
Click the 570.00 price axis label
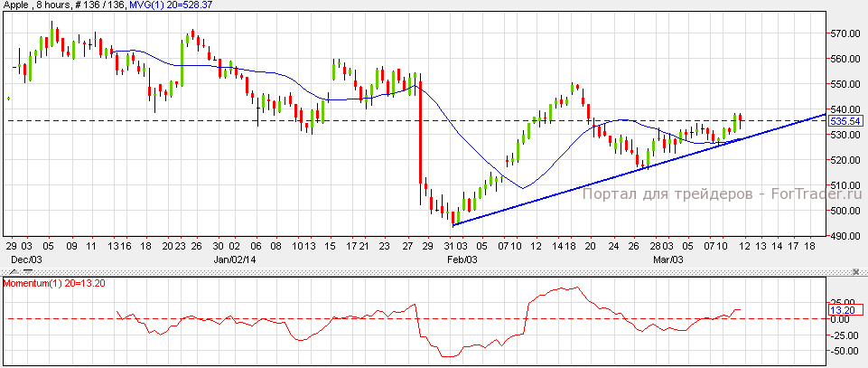point(845,33)
